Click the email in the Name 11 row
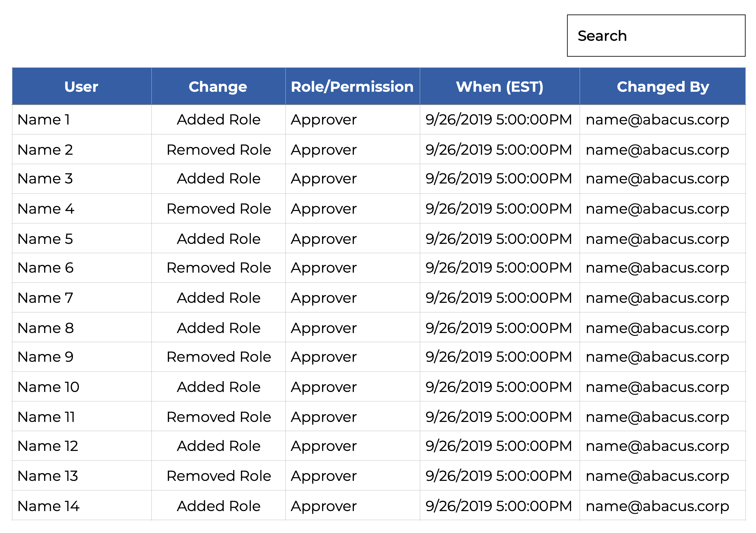Screen dimensions: 756x533 pyautogui.click(x=657, y=417)
